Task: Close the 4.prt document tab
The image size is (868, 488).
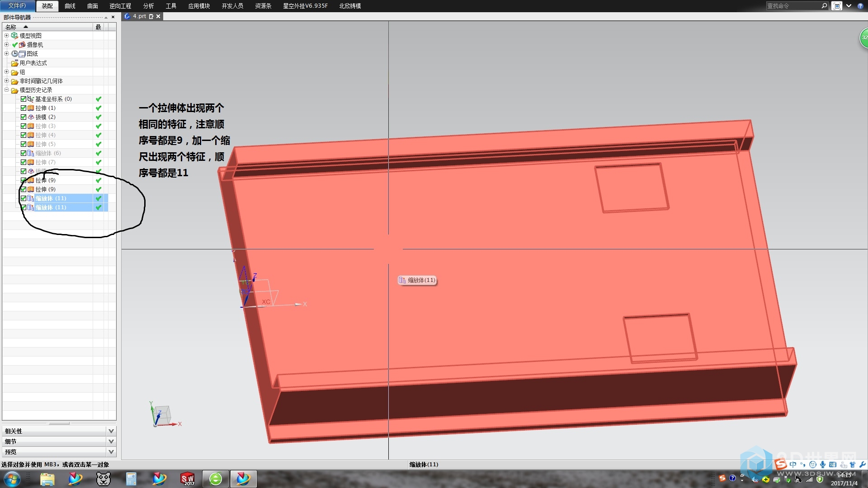Action: (x=158, y=16)
